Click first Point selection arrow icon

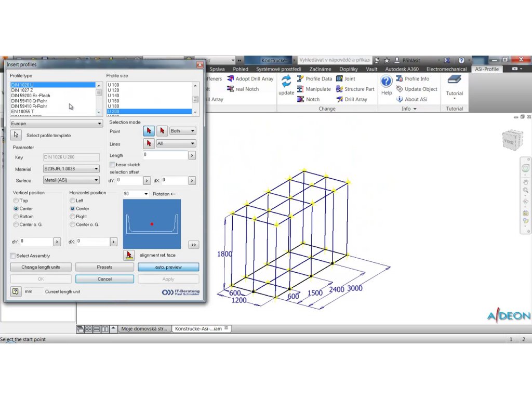click(149, 130)
